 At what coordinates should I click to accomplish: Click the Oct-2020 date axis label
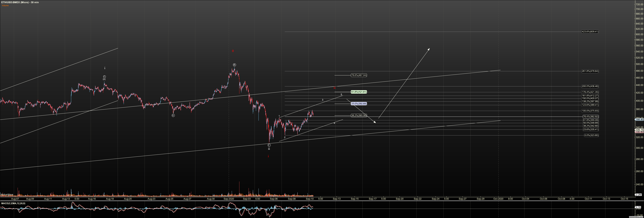point(498,199)
